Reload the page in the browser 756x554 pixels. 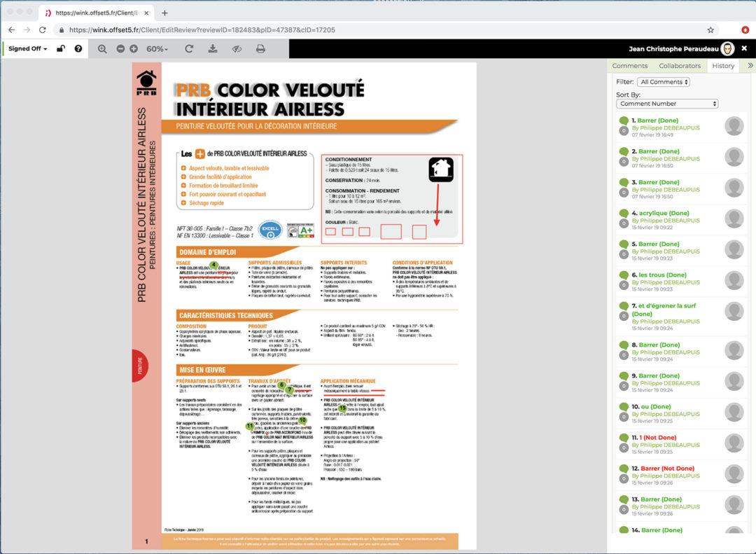coord(43,30)
